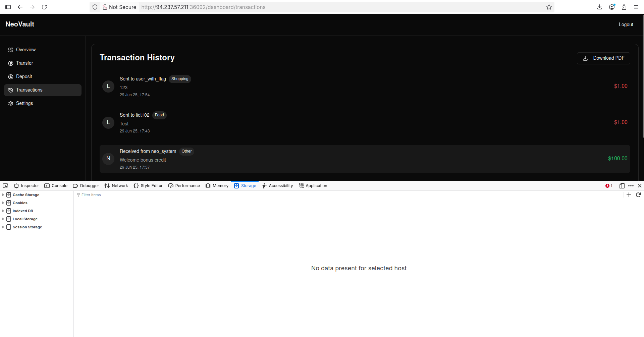Select Cache Storage in the storage tree
The height and width of the screenshot is (337, 644).
[x=26, y=195]
